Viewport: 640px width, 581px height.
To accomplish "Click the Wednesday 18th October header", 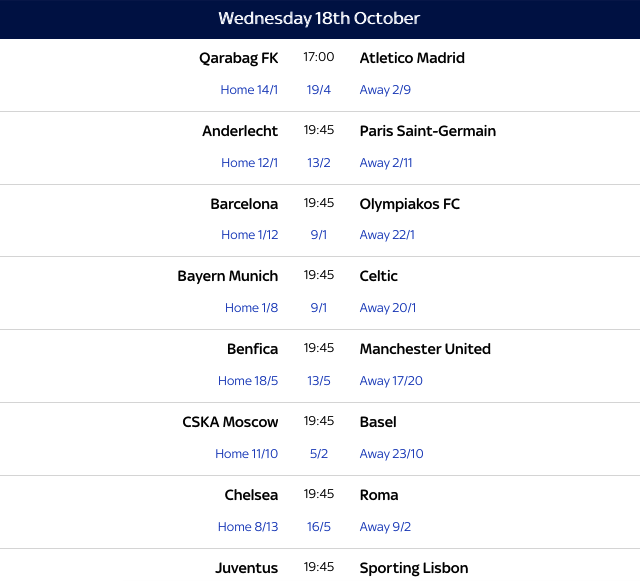I will [319, 19].
